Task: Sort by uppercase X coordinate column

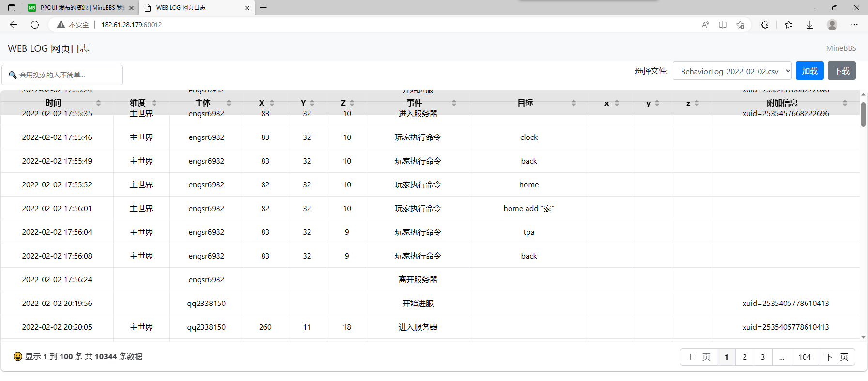Action: tap(272, 103)
